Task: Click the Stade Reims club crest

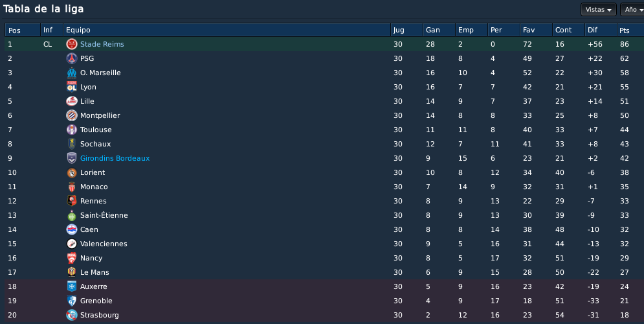Action: pyautogui.click(x=72, y=44)
